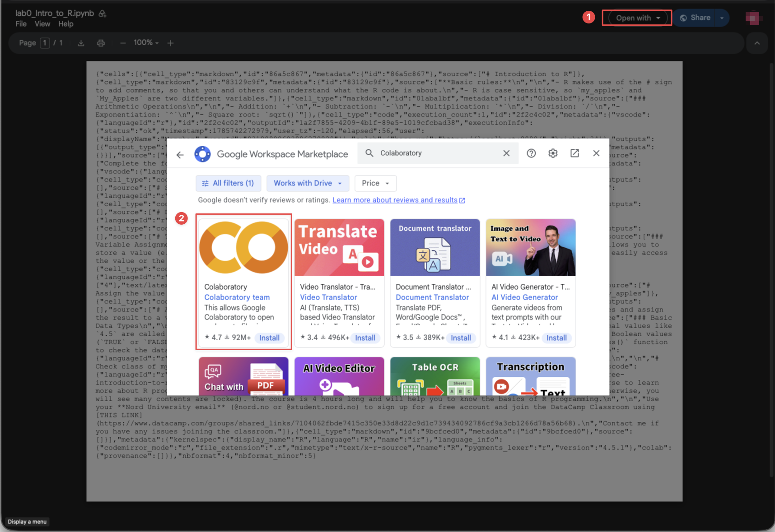775x532 pixels.
Task: Close the Marketplace dialog
Action: pos(596,153)
